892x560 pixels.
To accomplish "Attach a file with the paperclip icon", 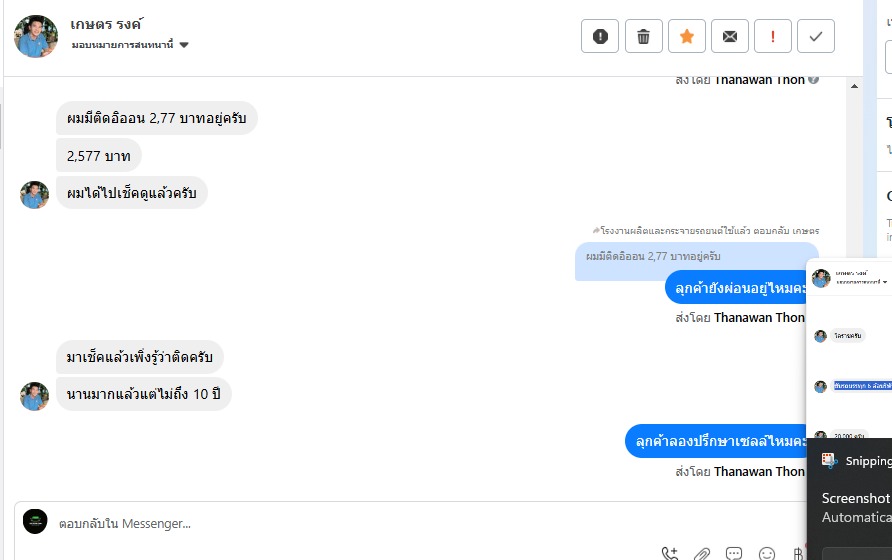I will [702, 554].
